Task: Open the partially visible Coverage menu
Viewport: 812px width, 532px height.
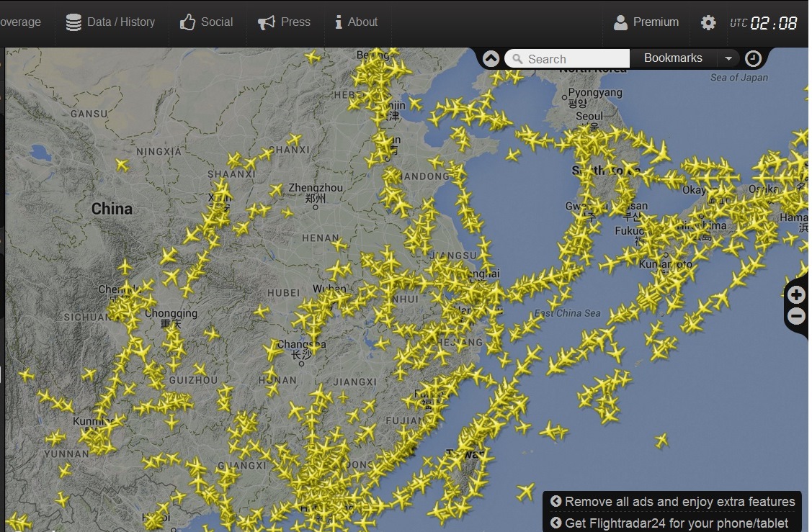Action: (20, 22)
